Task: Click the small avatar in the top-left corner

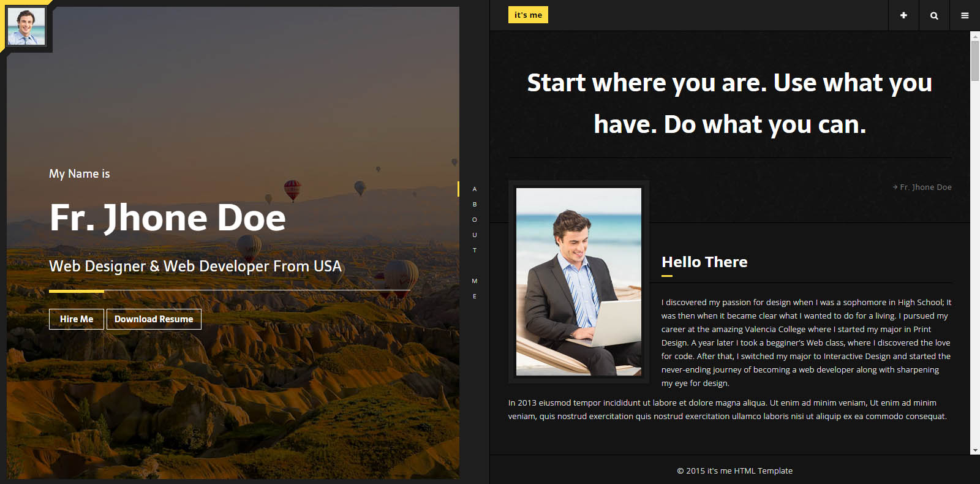Action: [x=26, y=26]
